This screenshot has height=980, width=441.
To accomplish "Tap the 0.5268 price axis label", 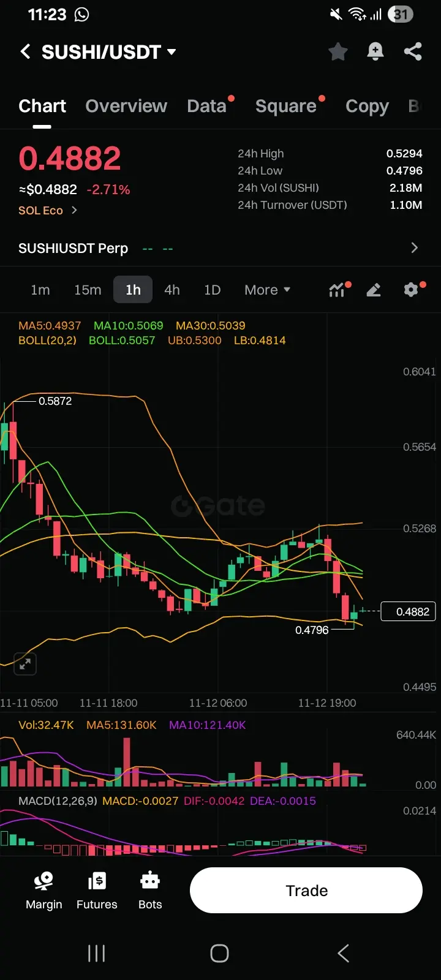I will pos(420,529).
